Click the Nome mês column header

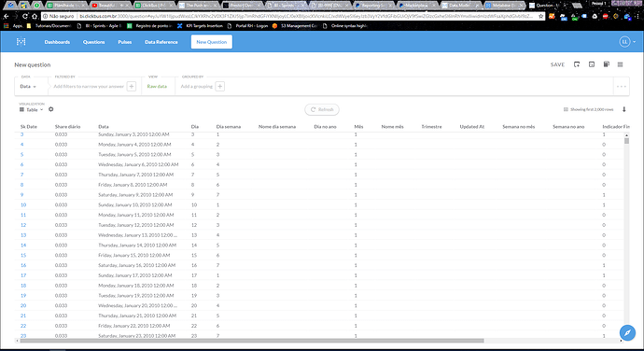[x=392, y=127]
